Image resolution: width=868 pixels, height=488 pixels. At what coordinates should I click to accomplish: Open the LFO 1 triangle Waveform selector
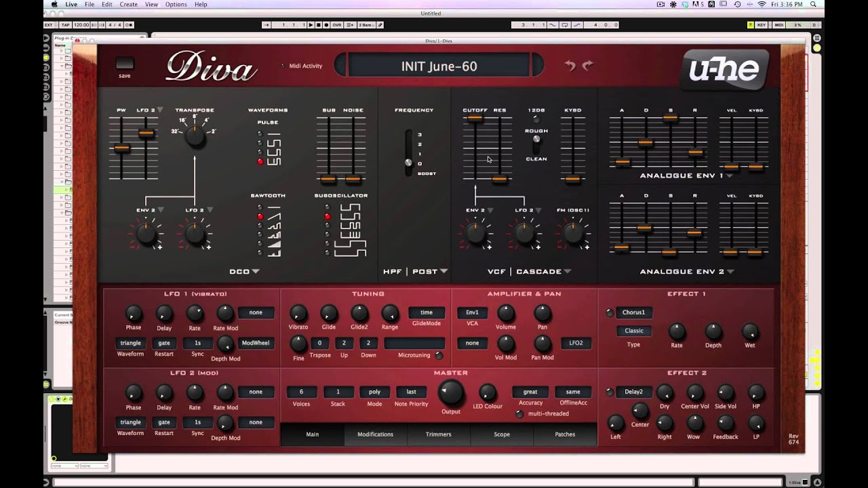(x=130, y=343)
